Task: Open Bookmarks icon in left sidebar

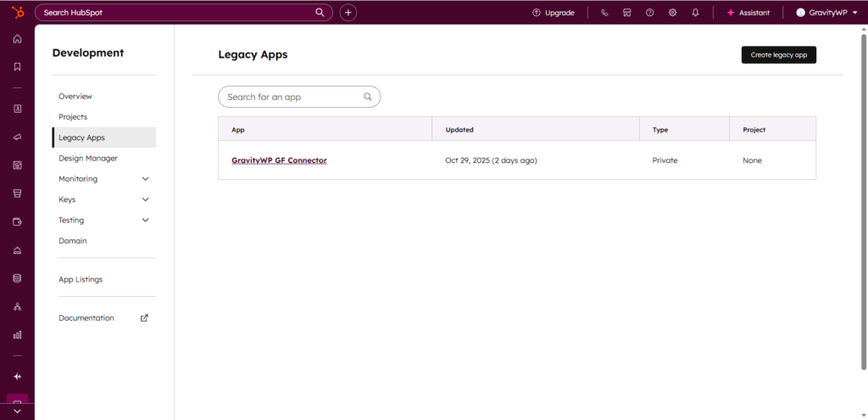Action: (x=17, y=66)
